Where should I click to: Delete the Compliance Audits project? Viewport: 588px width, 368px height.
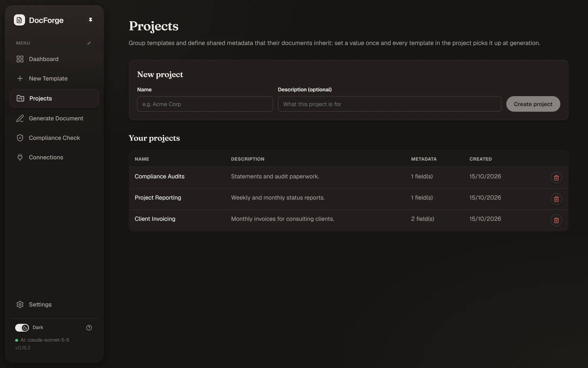(x=556, y=178)
